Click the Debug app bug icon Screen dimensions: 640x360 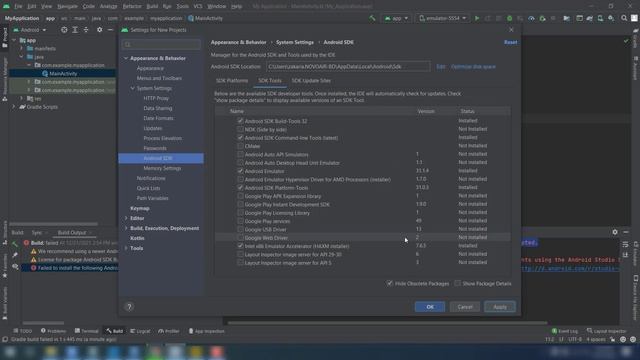coord(509,18)
